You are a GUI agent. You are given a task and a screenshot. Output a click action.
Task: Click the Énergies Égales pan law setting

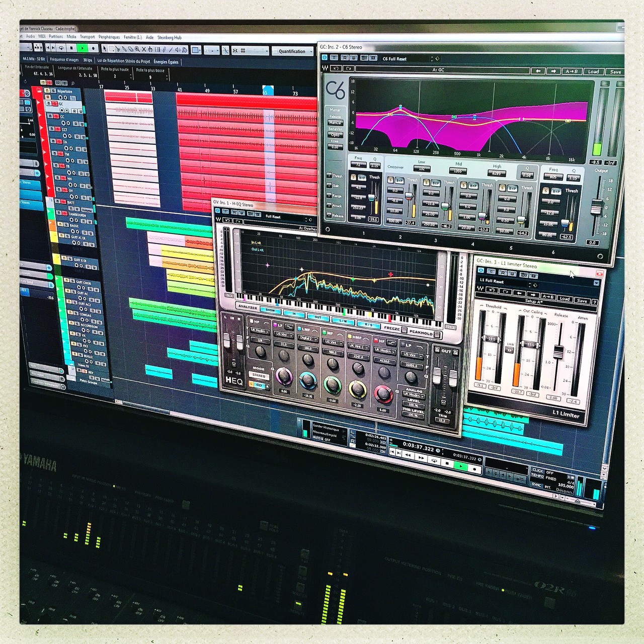(166, 62)
